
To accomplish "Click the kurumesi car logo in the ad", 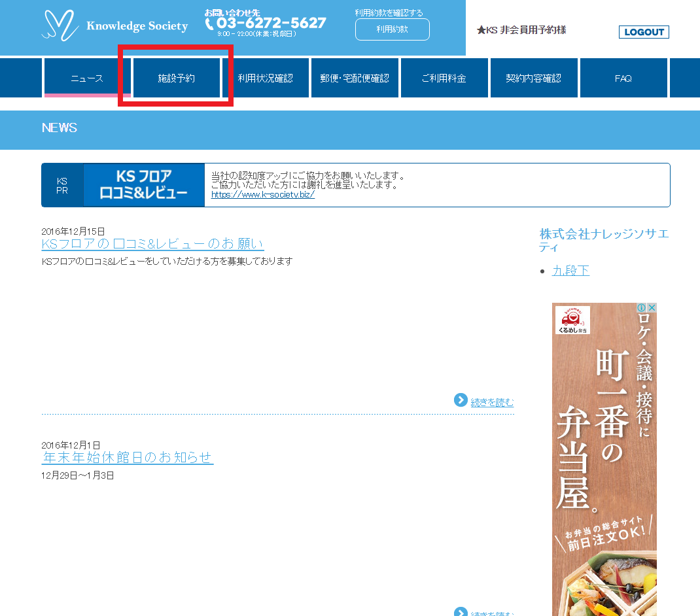I will pos(572,320).
